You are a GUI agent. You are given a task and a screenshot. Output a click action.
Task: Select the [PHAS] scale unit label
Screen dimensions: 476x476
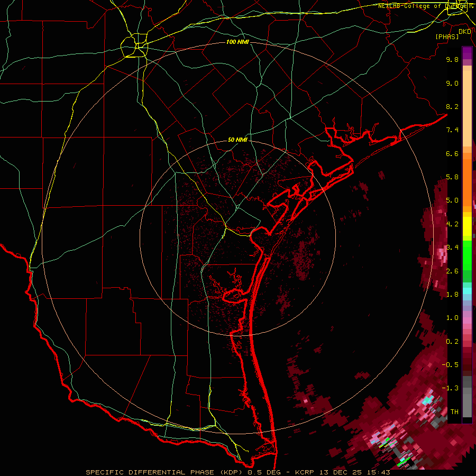pos(447,36)
